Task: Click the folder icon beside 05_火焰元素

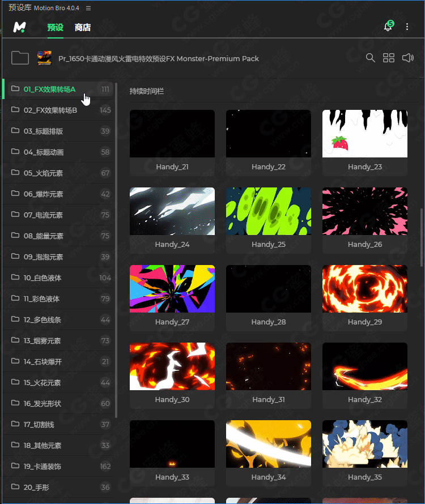Action: 15,172
